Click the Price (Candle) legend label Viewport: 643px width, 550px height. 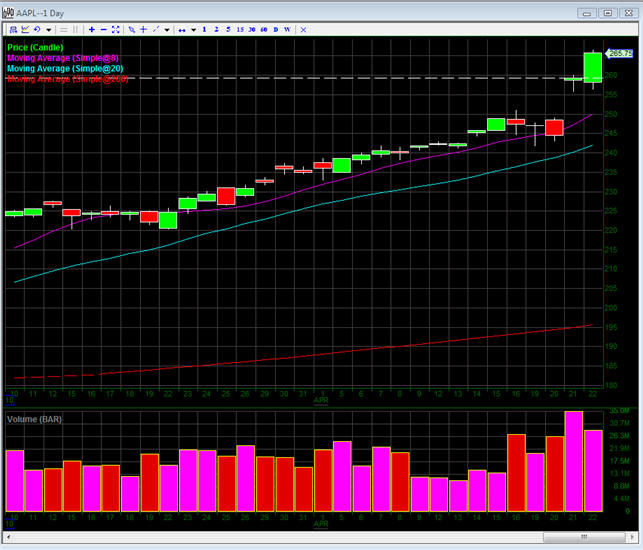pyautogui.click(x=35, y=47)
